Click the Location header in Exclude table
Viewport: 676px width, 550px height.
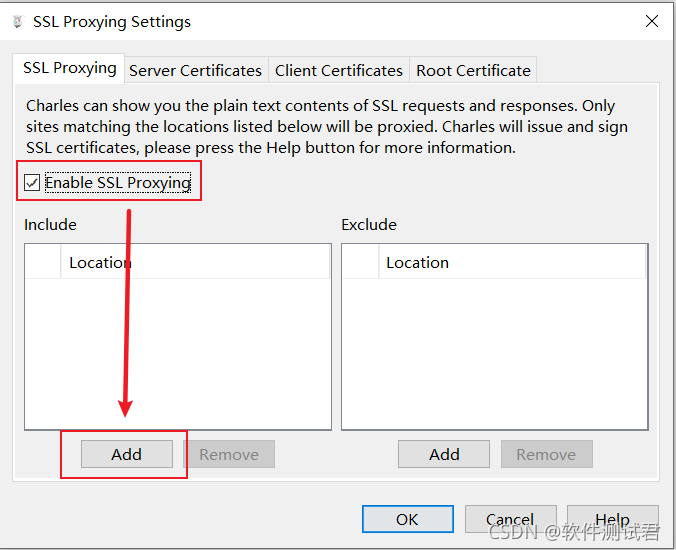pos(512,262)
